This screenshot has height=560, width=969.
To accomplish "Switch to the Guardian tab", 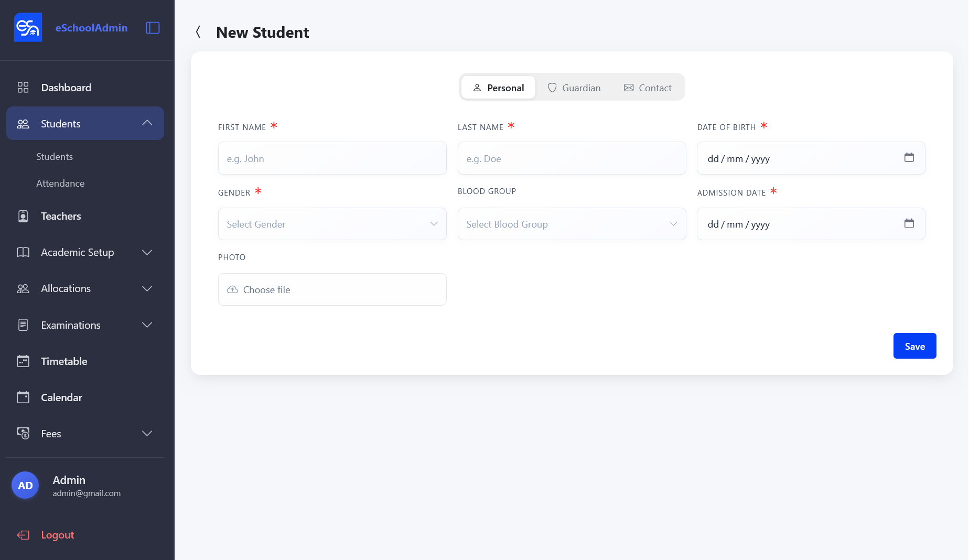I will (x=574, y=88).
